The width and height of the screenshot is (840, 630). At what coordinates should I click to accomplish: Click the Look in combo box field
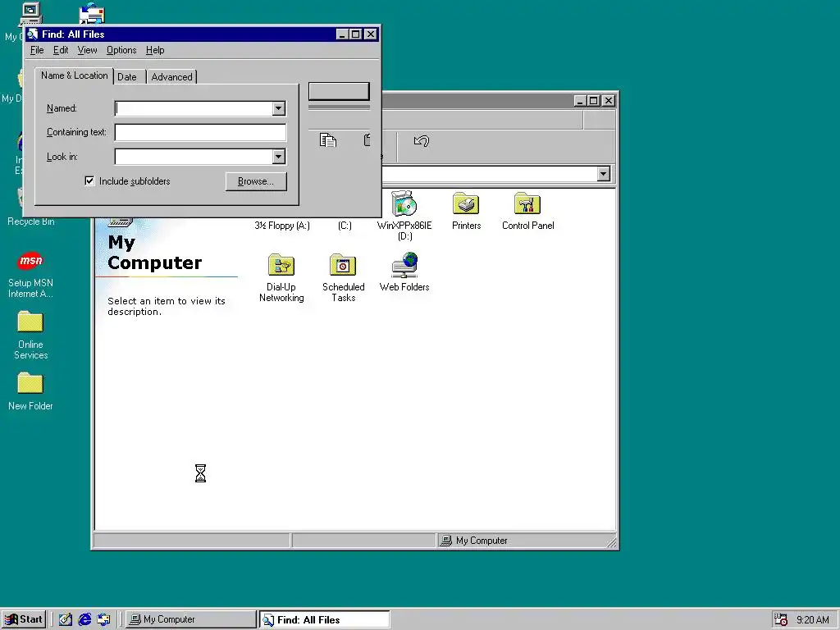click(194, 157)
